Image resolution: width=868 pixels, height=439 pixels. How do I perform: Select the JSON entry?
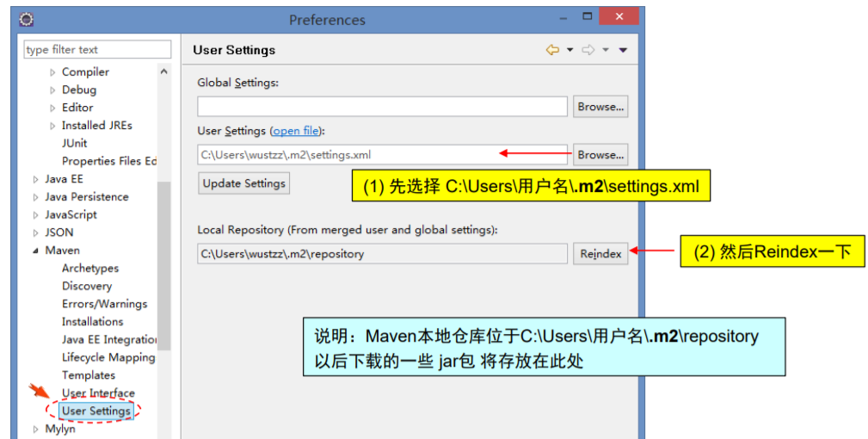[58, 232]
